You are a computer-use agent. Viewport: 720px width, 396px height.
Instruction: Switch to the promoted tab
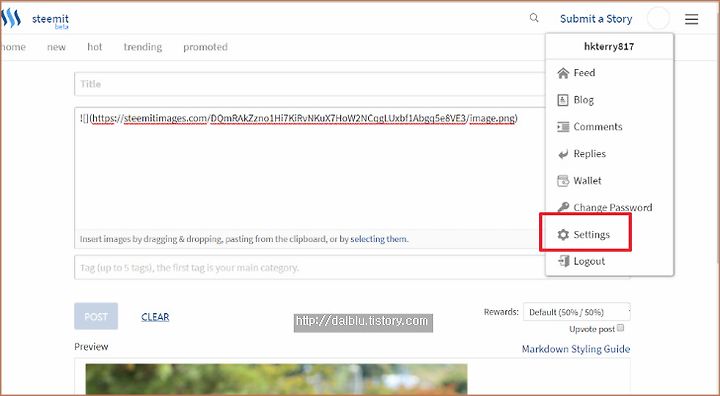click(x=205, y=47)
